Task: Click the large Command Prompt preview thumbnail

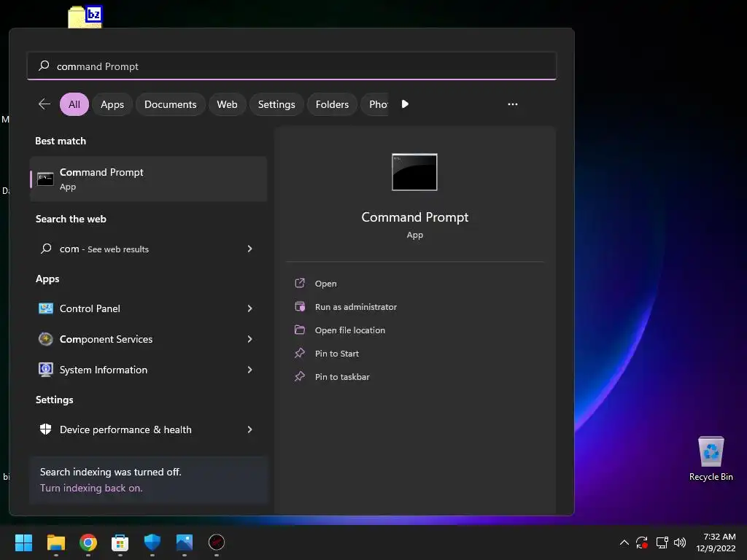Action: [x=414, y=172]
